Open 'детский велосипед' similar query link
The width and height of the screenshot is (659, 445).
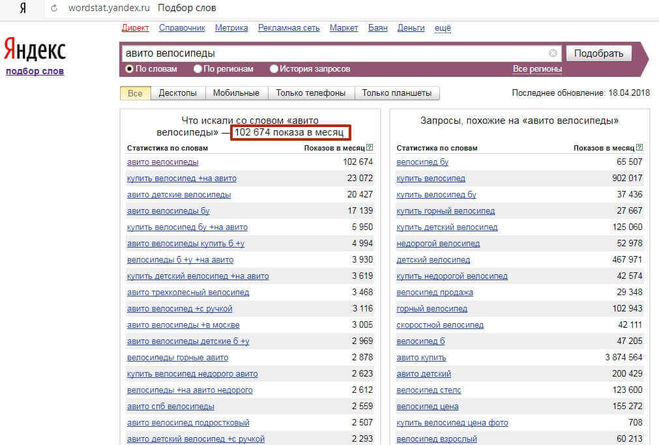pyautogui.click(x=433, y=260)
